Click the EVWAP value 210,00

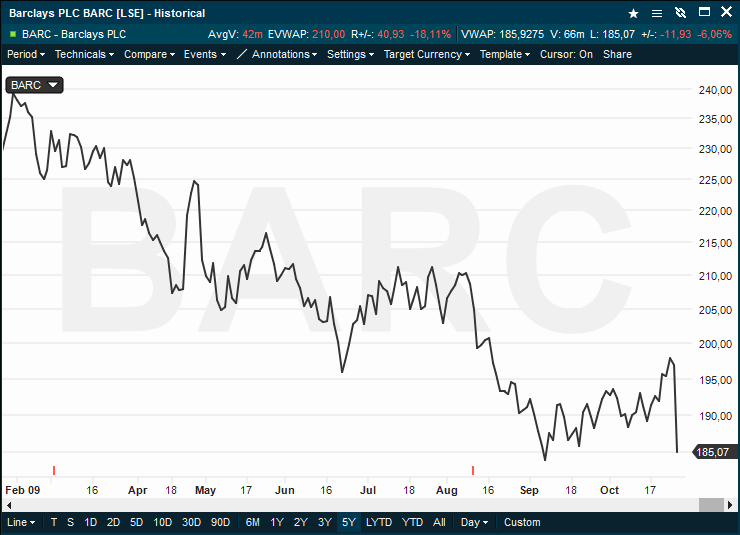(x=328, y=34)
